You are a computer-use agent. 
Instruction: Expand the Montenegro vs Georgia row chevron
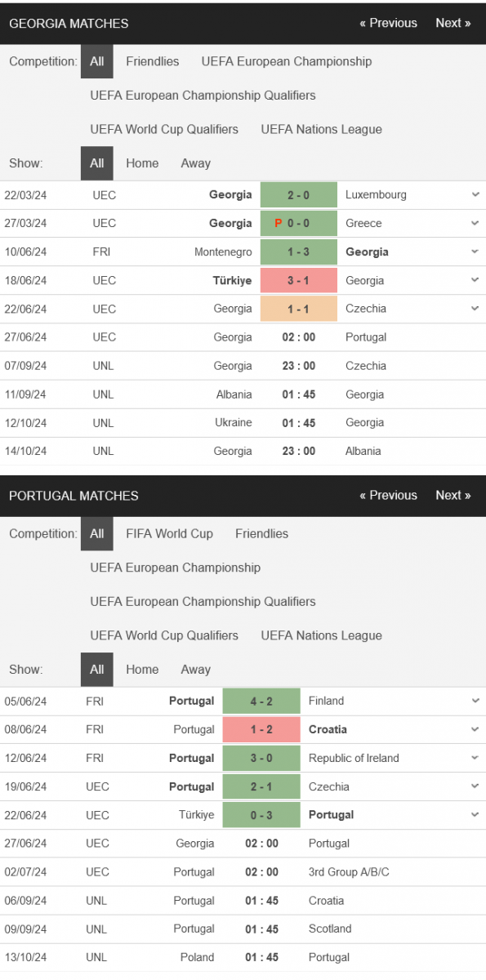[475, 252]
